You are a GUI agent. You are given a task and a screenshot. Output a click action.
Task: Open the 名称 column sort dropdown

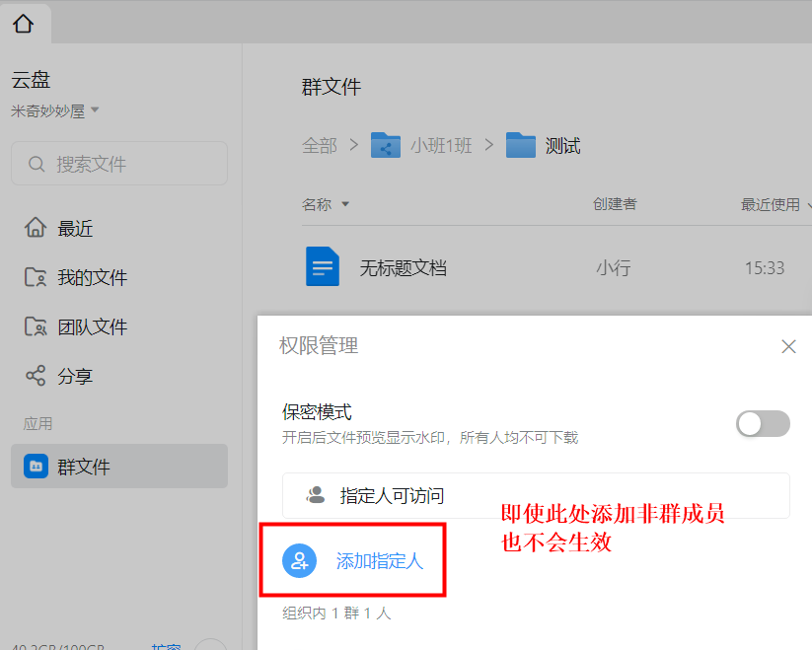(345, 205)
